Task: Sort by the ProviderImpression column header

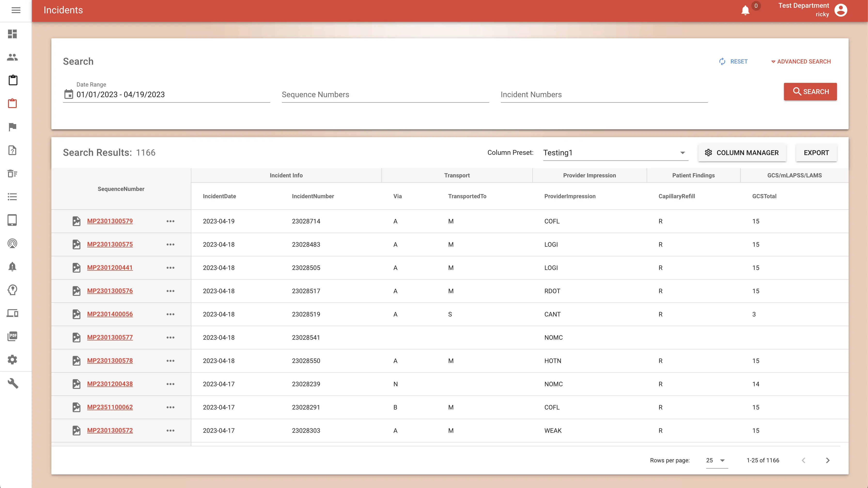Action: (x=570, y=196)
